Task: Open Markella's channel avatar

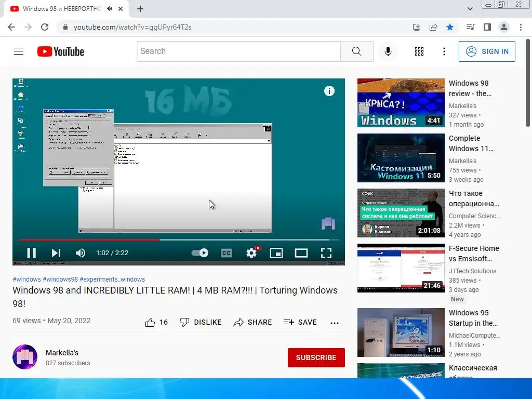Action: [25, 357]
